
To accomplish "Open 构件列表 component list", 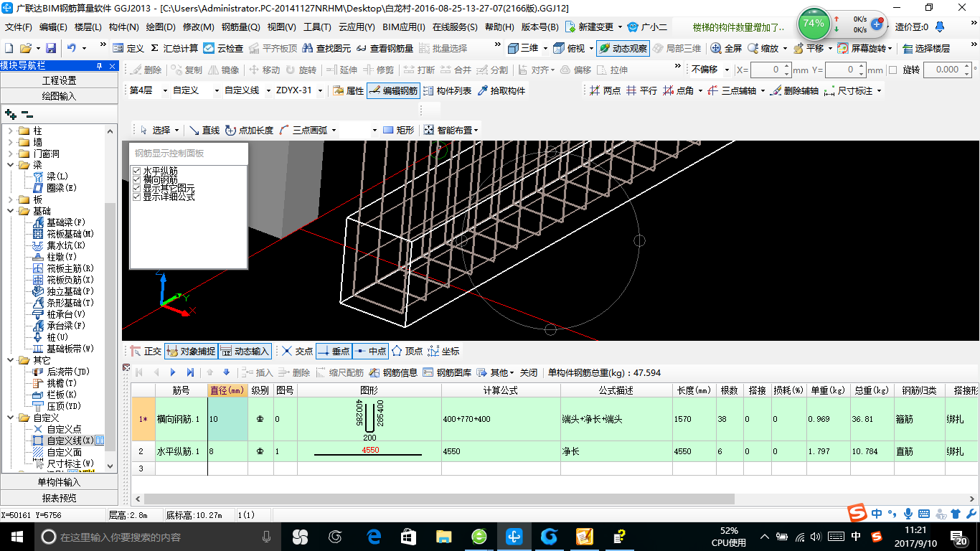I will 447,90.
